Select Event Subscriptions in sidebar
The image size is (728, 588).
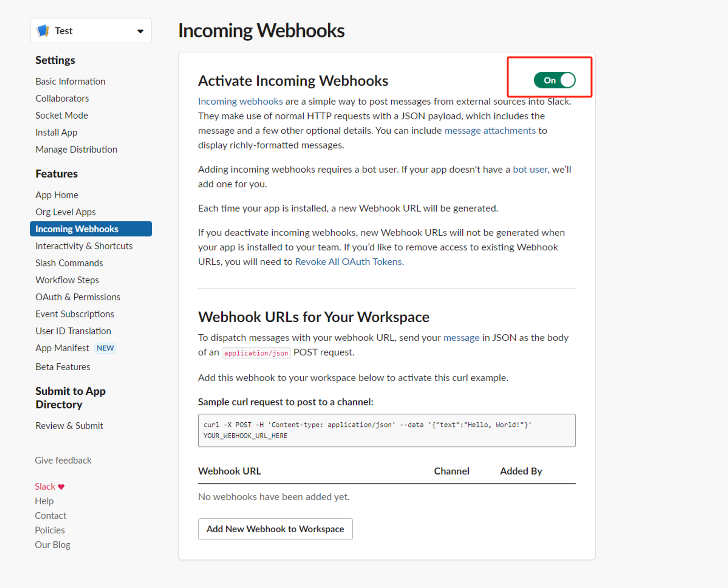[75, 314]
